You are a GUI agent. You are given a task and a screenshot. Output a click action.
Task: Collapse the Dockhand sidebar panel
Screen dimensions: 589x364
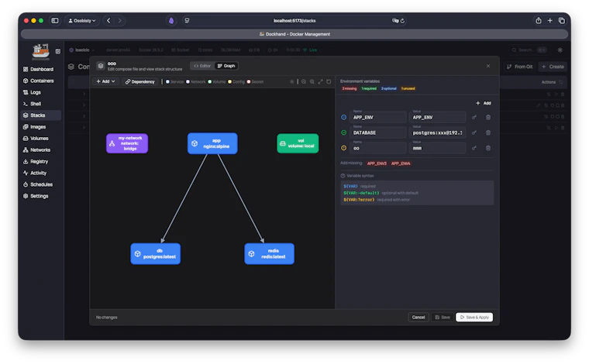tap(58, 51)
